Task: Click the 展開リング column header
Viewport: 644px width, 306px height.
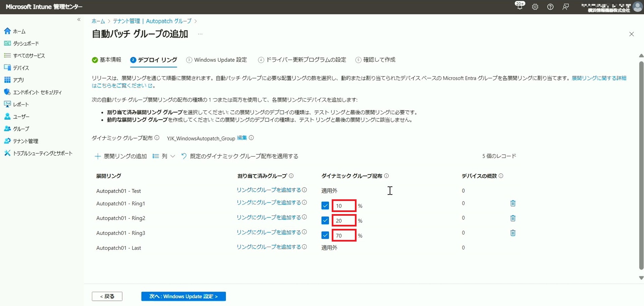Action: 109,176
